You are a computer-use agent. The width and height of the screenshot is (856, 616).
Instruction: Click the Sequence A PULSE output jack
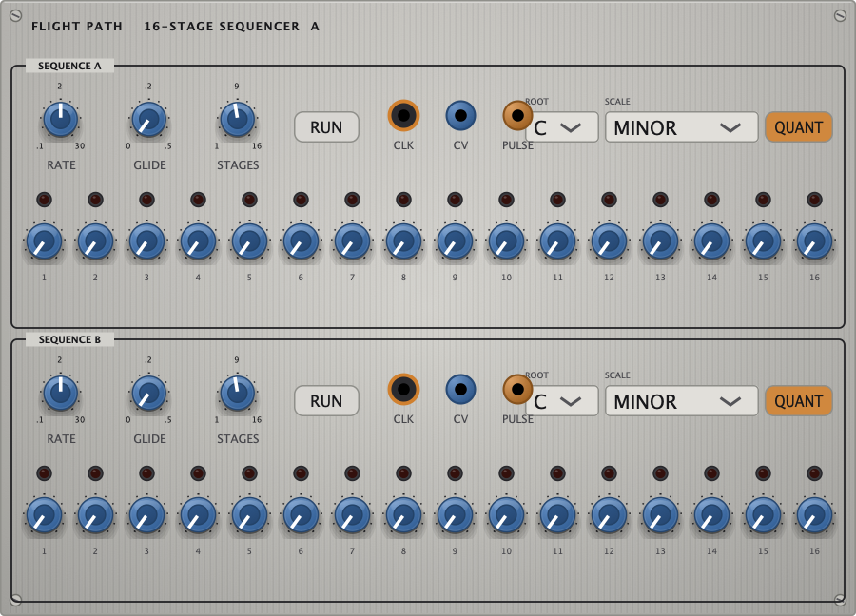point(517,116)
